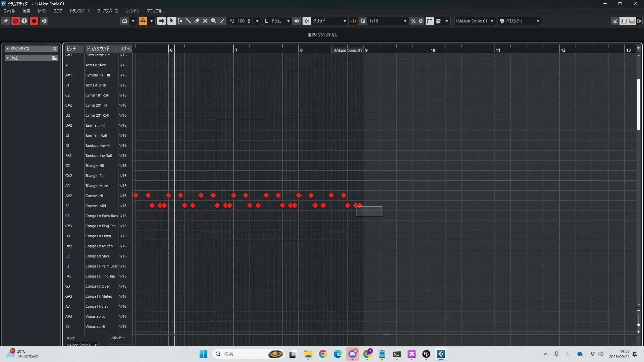The width and height of the screenshot is (644, 362).
Task: Click the vertical zoom slider handle
Action: coord(638,325)
